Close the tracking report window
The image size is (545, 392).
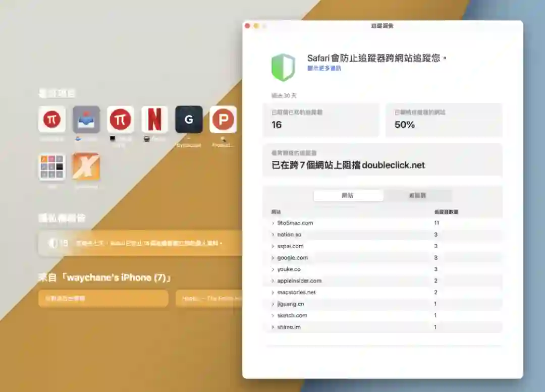[247, 26]
